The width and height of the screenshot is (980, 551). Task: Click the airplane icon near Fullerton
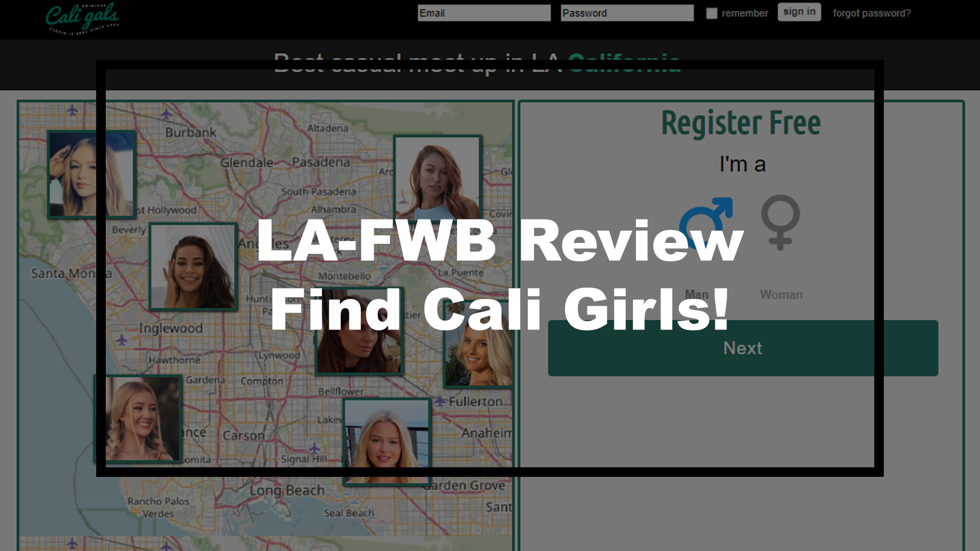click(439, 401)
